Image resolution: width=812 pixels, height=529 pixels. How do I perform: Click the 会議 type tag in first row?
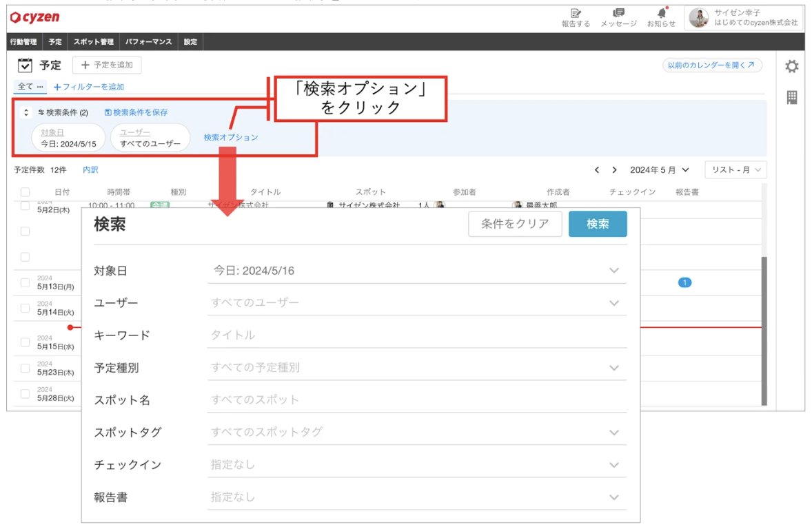160,205
